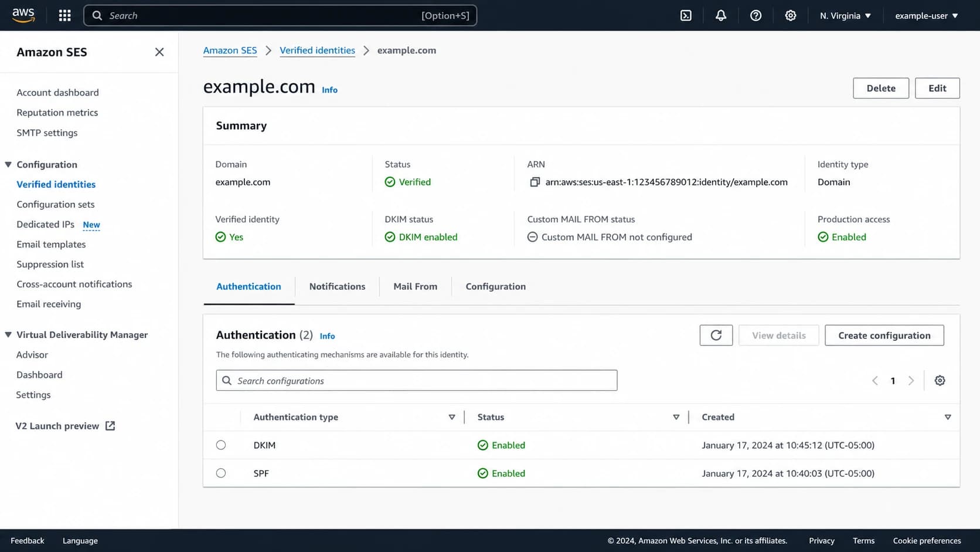
Task: Click the Custom MAIL FROM not configured icon
Action: click(x=532, y=237)
